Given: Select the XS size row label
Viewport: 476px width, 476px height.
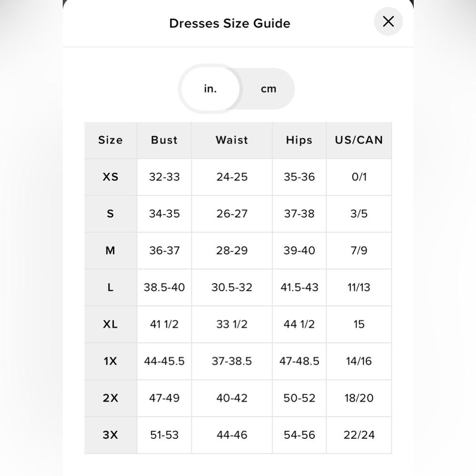Looking at the screenshot, I should pos(110,177).
